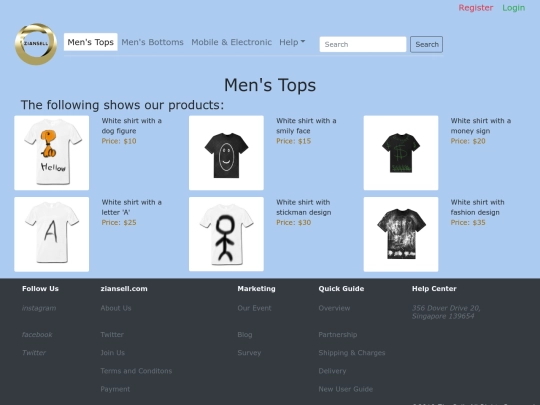This screenshot has width=540, height=405.
Task: Click 'White shirt with a money sign' text
Action: click(x=481, y=126)
